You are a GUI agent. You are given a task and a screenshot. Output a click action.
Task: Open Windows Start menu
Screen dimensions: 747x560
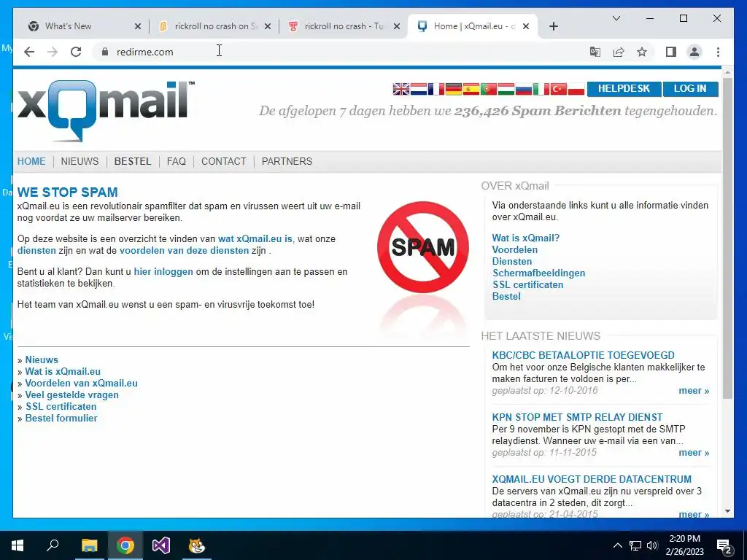click(18, 545)
